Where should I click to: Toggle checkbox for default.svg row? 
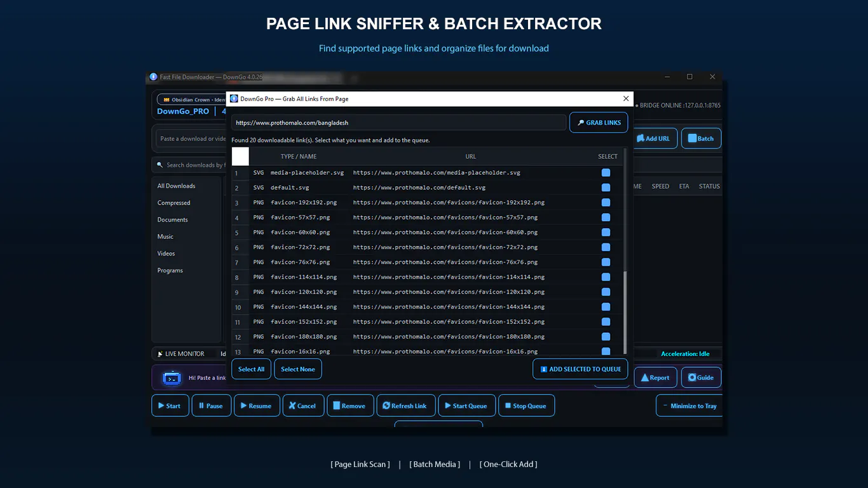[x=606, y=187]
